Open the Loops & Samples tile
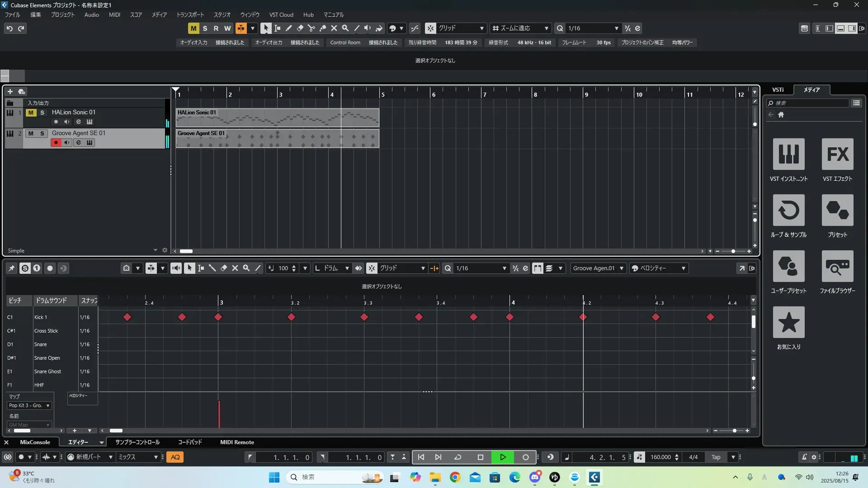 tap(788, 211)
